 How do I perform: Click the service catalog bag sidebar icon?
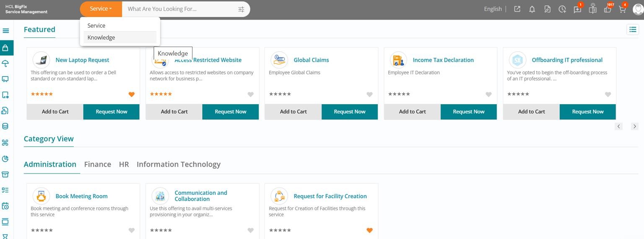pyautogui.click(x=5, y=48)
